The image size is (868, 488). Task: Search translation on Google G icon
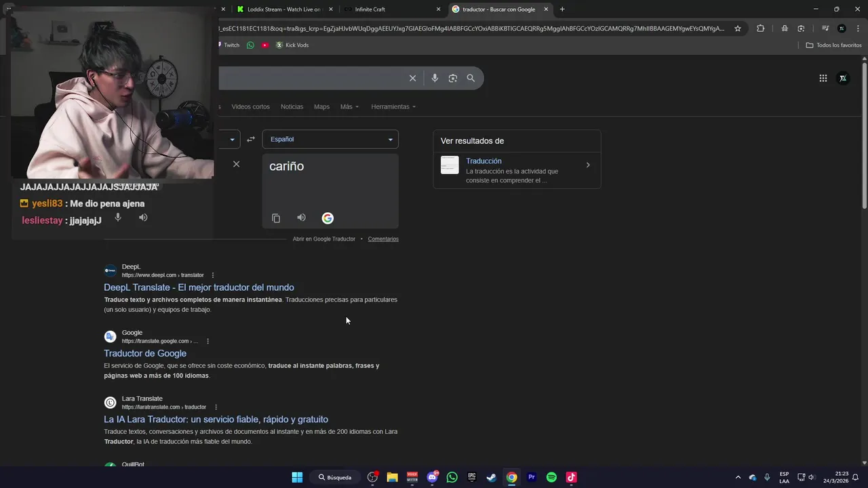pyautogui.click(x=328, y=218)
